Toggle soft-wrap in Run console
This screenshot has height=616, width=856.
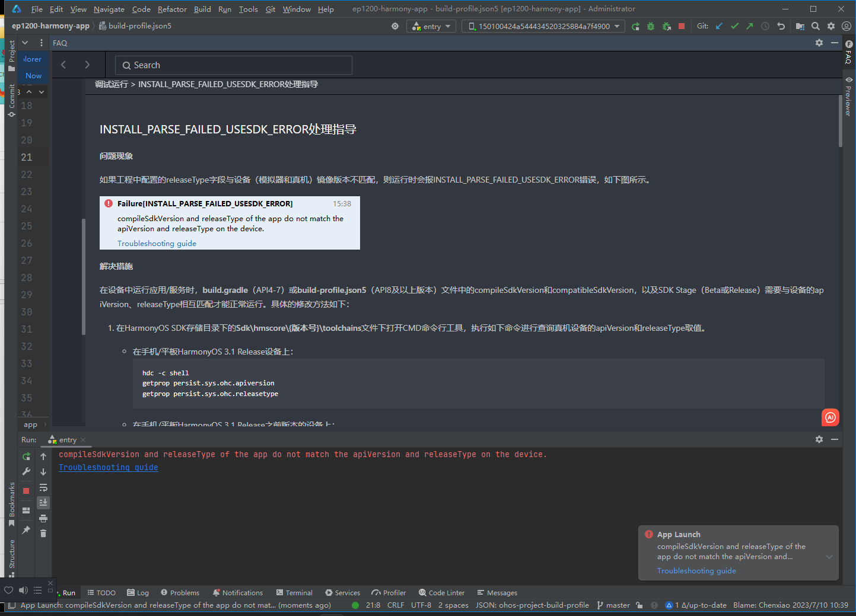click(43, 487)
